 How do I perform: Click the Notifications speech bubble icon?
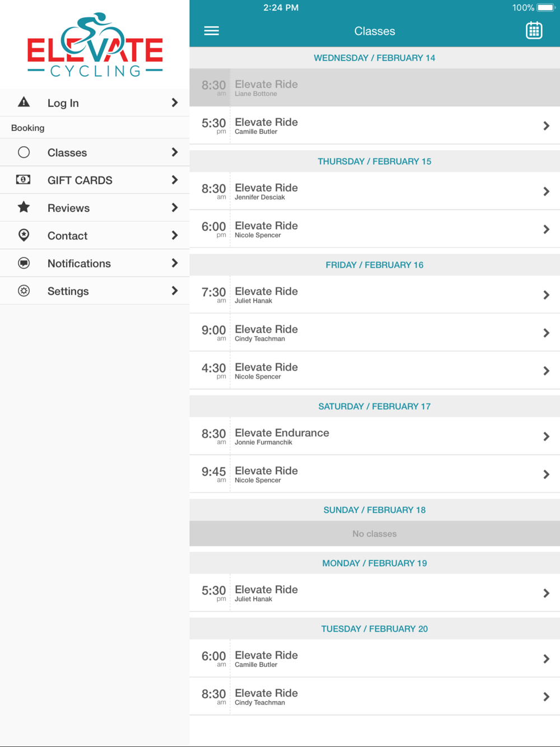[24, 263]
